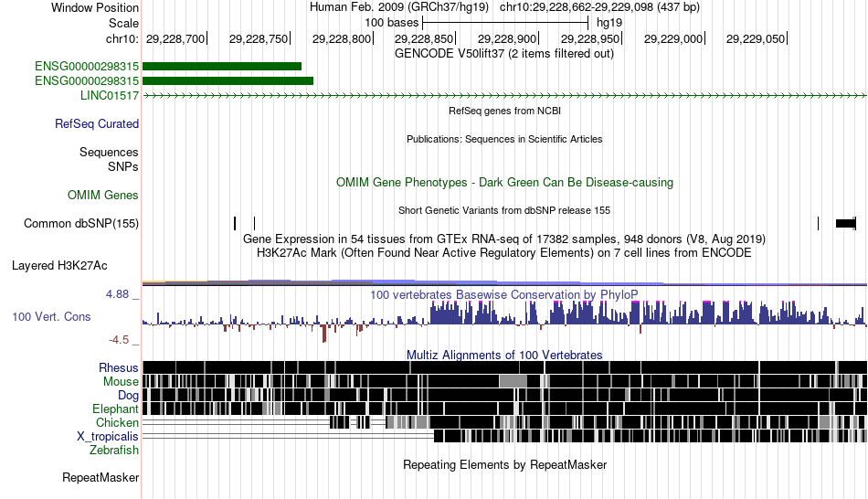Viewport: 868px width, 499px height.
Task: Click the GENCODE V50lift37 track title
Action: (x=504, y=54)
